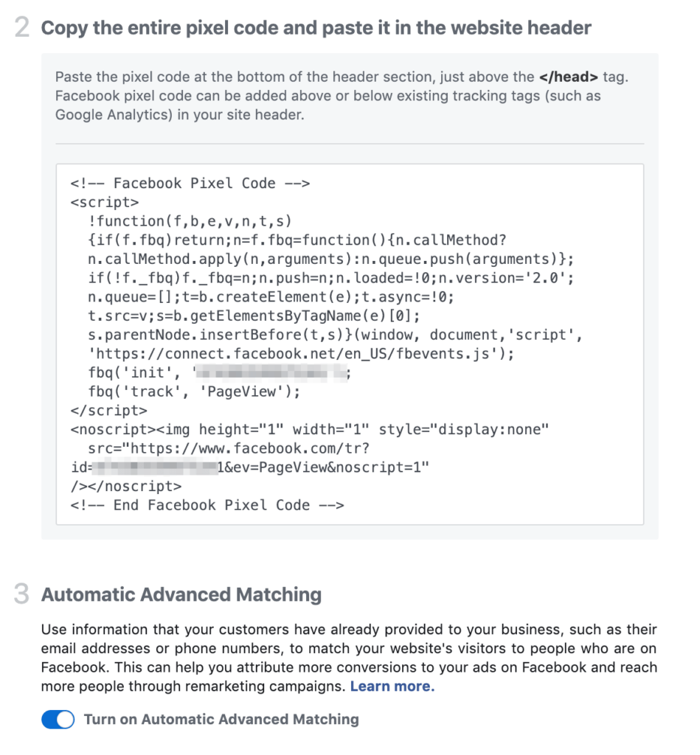Click the closing </script> tag line
This screenshot has height=755, width=700.
(108, 411)
